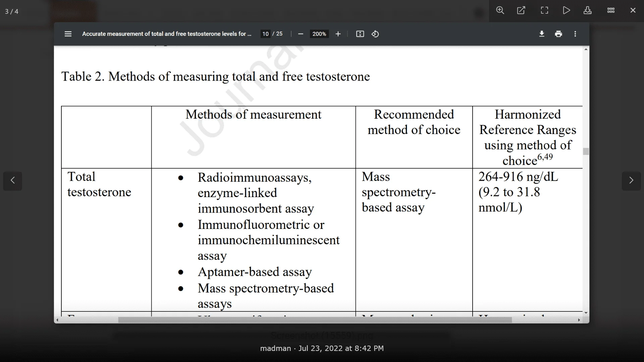Click the scroll down arrow
The image size is (644, 362).
(x=586, y=313)
